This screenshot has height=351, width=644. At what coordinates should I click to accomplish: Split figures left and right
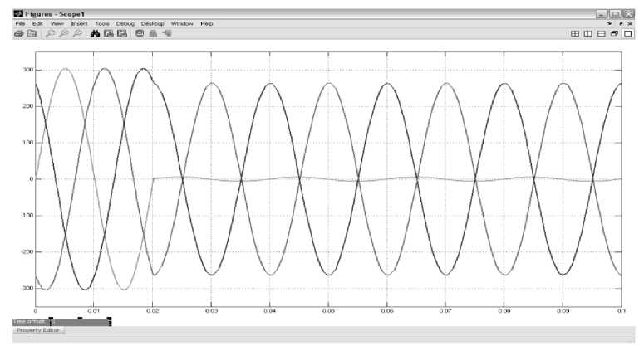pos(588,34)
